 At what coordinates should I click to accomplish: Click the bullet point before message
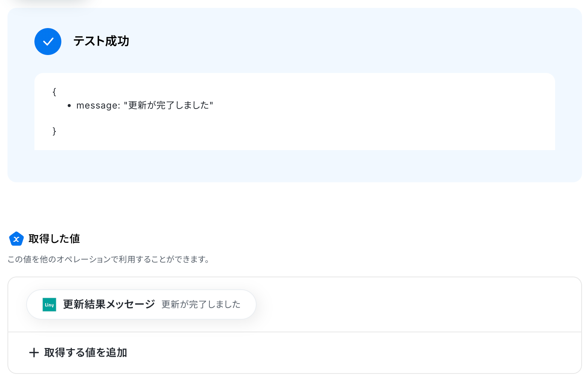click(x=69, y=106)
